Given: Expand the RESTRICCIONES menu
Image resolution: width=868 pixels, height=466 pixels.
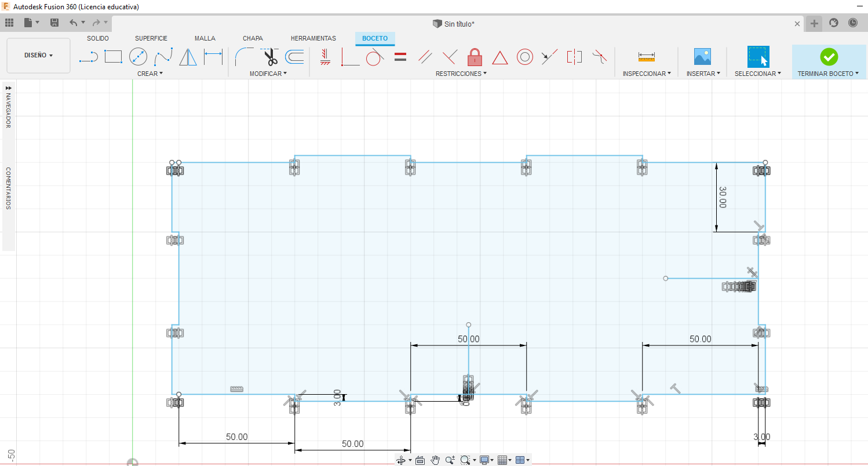Looking at the screenshot, I should [x=461, y=74].
